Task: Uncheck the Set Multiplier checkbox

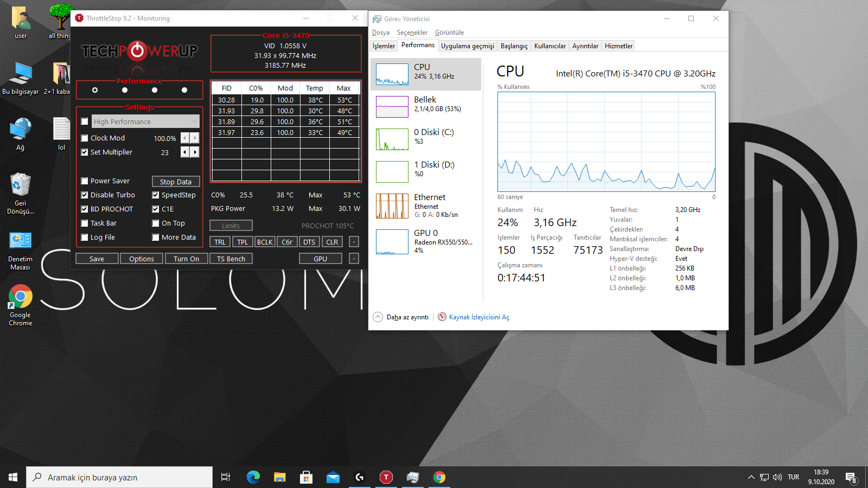Action: [85, 152]
